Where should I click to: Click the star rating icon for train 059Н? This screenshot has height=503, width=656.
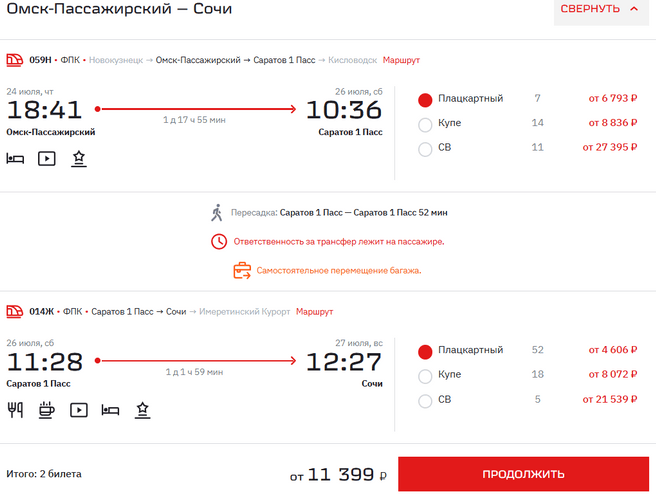point(78,158)
